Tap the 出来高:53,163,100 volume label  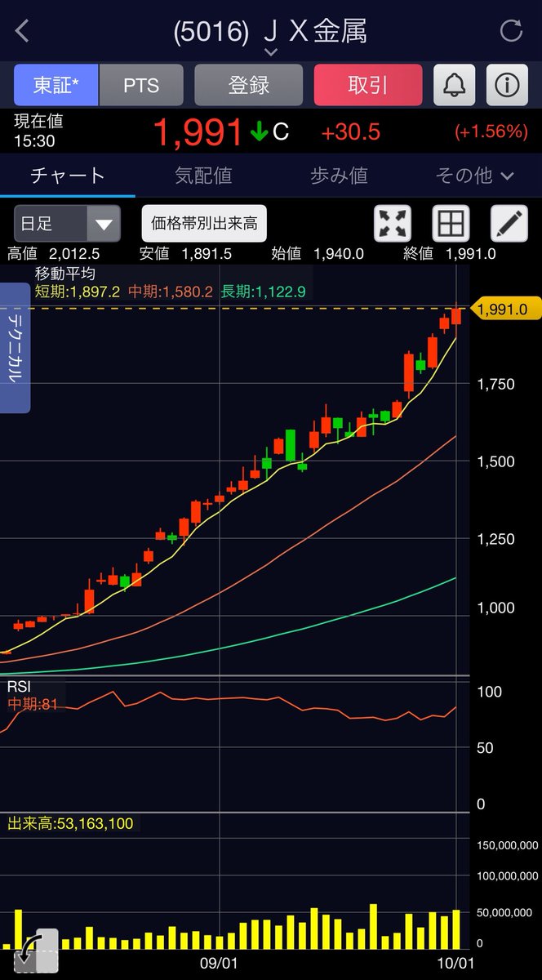click(70, 824)
